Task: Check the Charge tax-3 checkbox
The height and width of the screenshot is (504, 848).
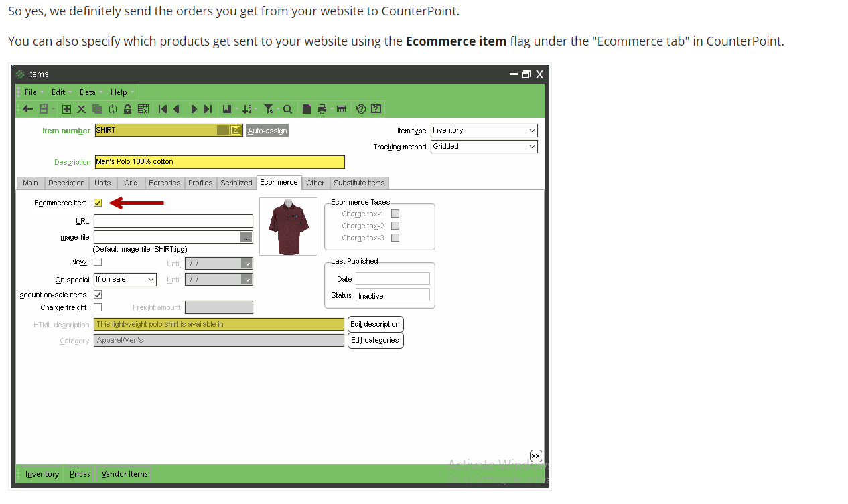Action: point(395,238)
